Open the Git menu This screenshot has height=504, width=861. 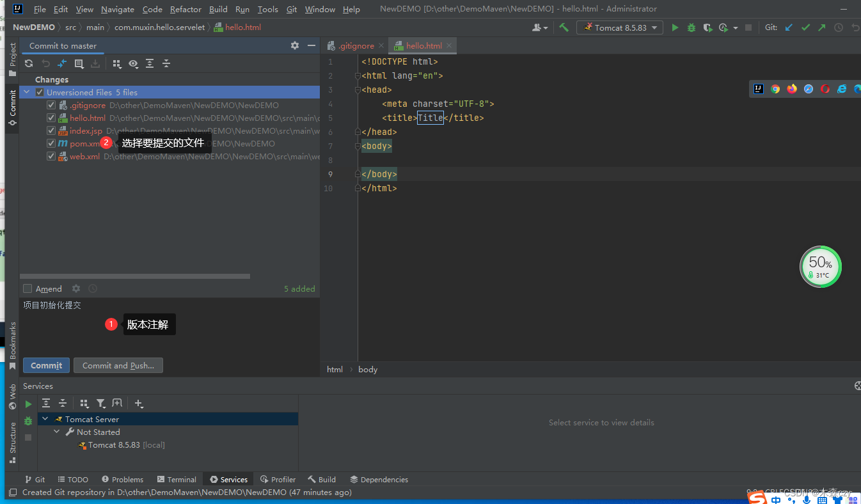tap(292, 9)
